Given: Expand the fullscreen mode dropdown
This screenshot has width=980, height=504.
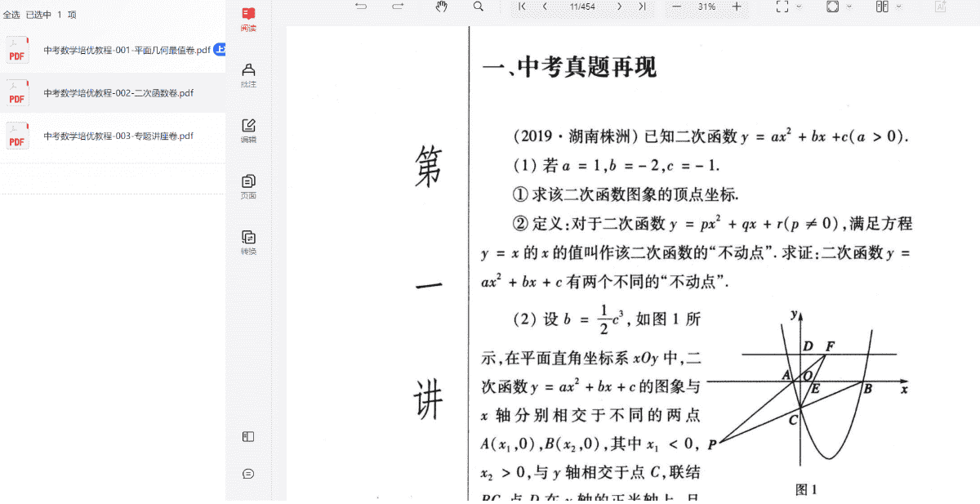Looking at the screenshot, I should click(799, 7).
